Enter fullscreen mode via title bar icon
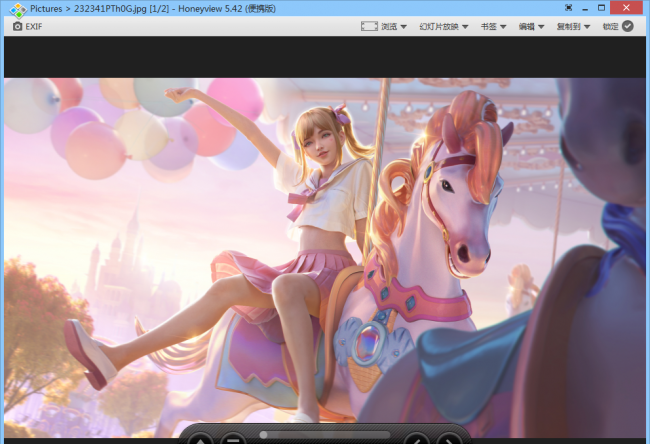Screen dimensions: 650x444 569,7
